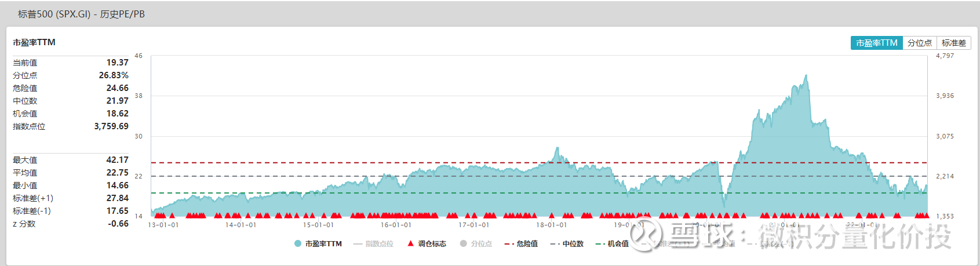The height and width of the screenshot is (266, 980).
Task: Select the left panel heading 市盈率TTM
Action: point(34,42)
